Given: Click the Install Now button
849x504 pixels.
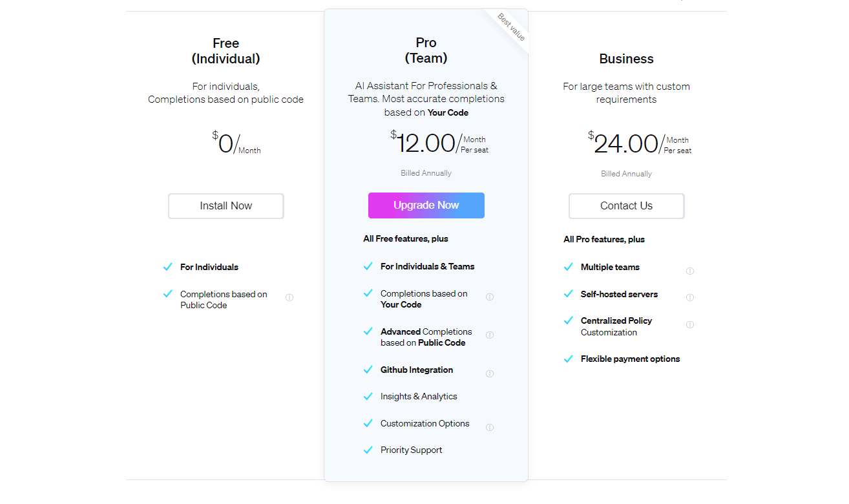Looking at the screenshot, I should (x=225, y=206).
